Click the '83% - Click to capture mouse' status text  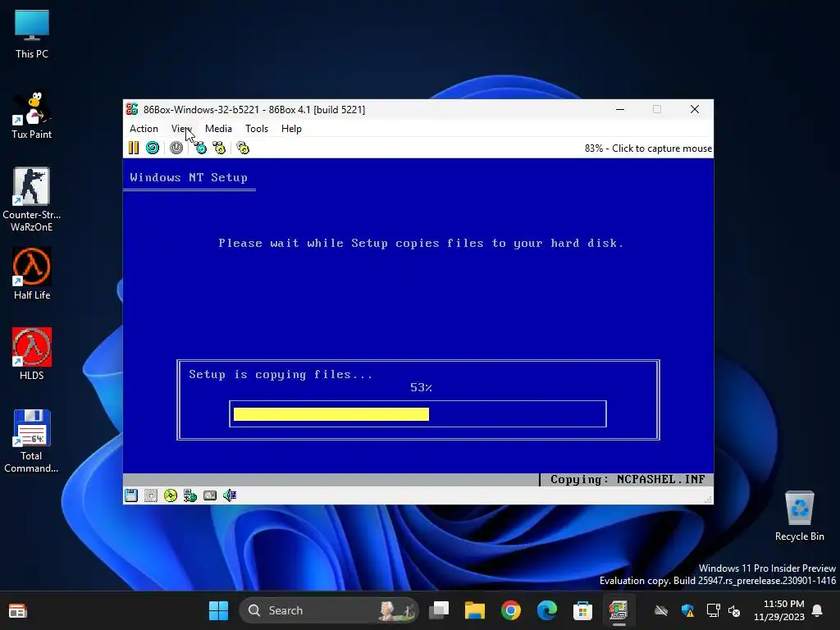pos(648,148)
